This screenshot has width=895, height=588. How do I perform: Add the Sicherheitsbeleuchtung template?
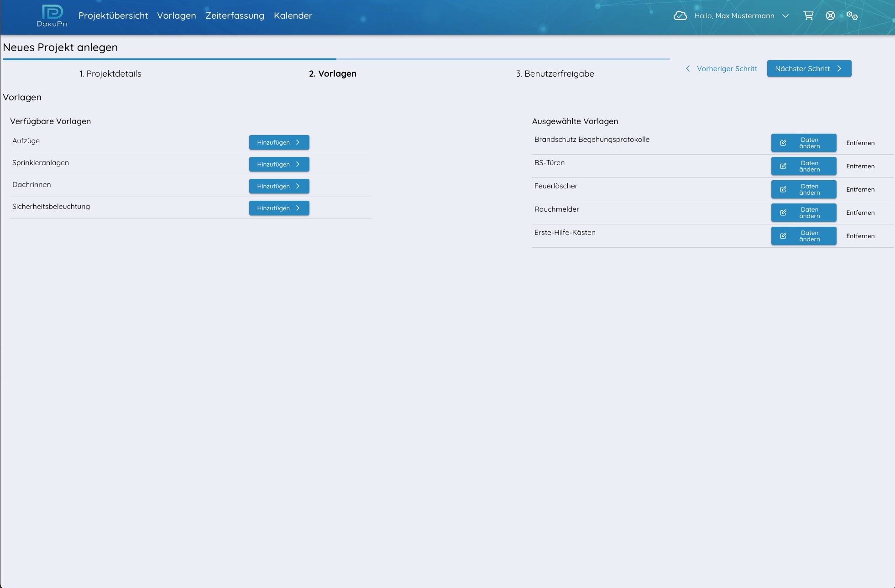click(x=279, y=208)
